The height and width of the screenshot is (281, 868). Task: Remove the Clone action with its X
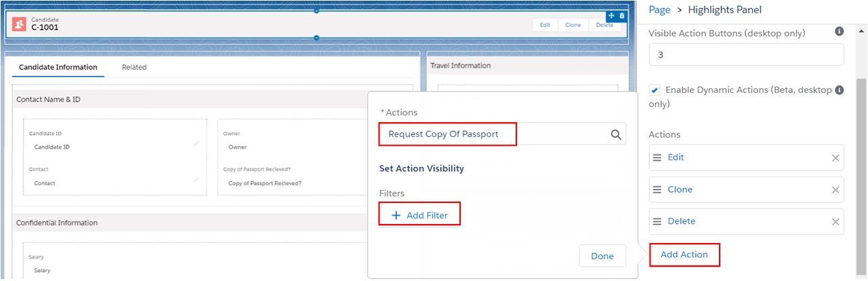835,190
